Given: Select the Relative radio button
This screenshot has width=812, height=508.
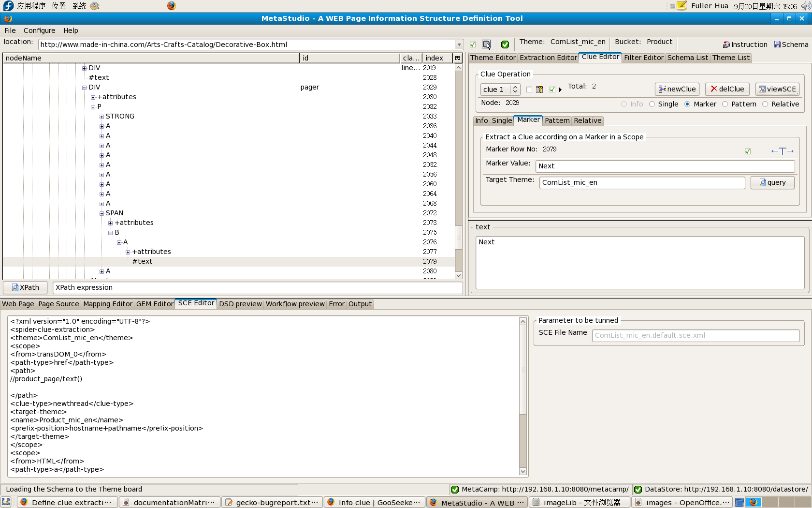Looking at the screenshot, I should point(765,104).
